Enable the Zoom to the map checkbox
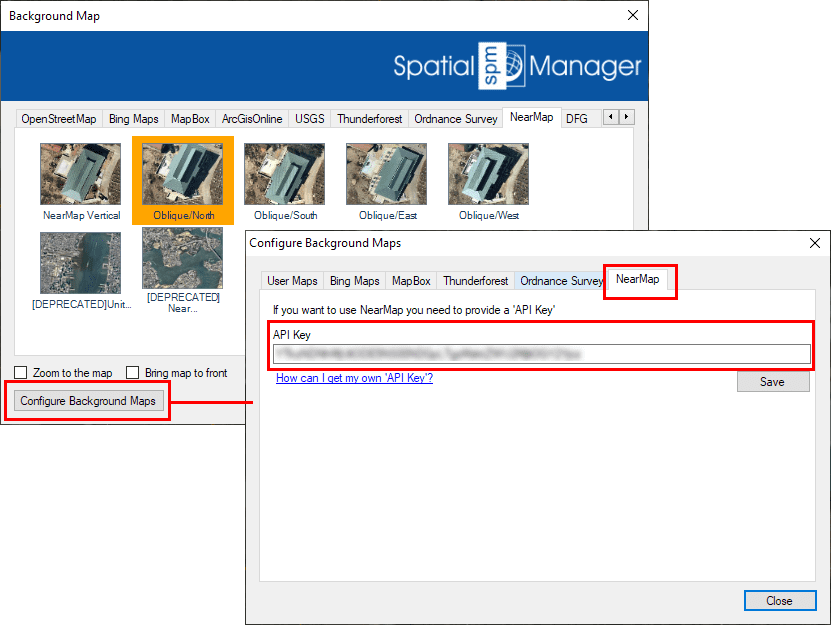The width and height of the screenshot is (831, 625). click(21, 373)
